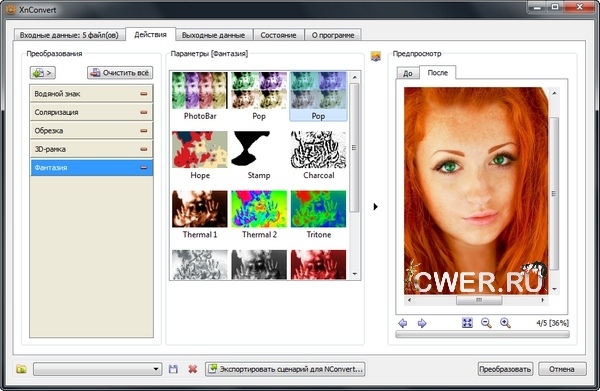This screenshot has height=391, width=600.
Task: Remove the Фантазия action
Action: [x=143, y=168]
